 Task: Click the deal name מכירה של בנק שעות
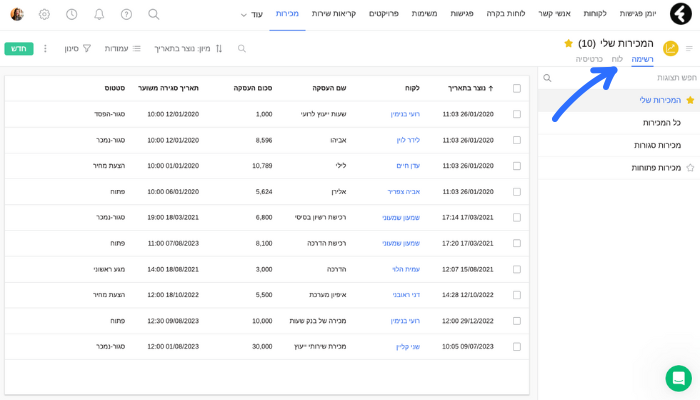[318, 321]
